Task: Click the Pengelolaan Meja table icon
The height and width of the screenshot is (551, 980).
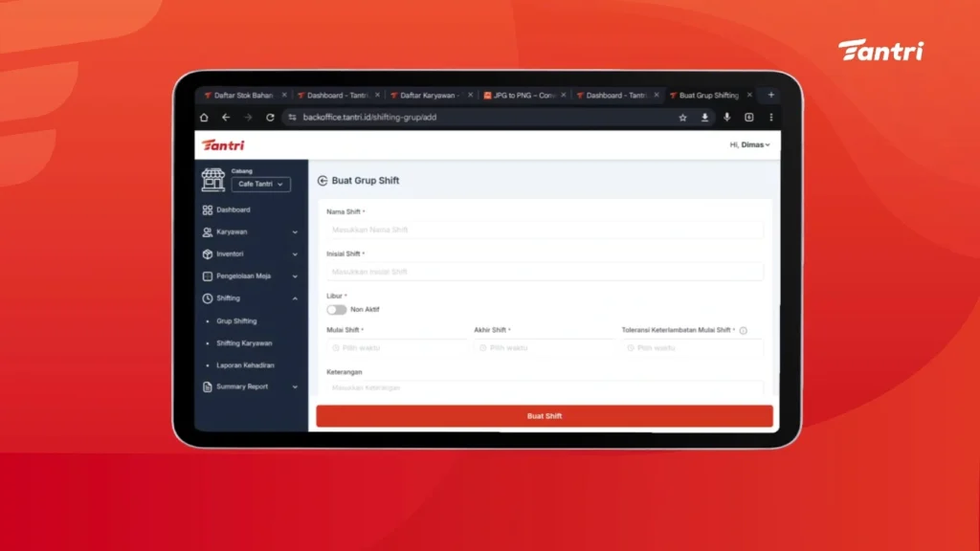Action: coord(208,276)
